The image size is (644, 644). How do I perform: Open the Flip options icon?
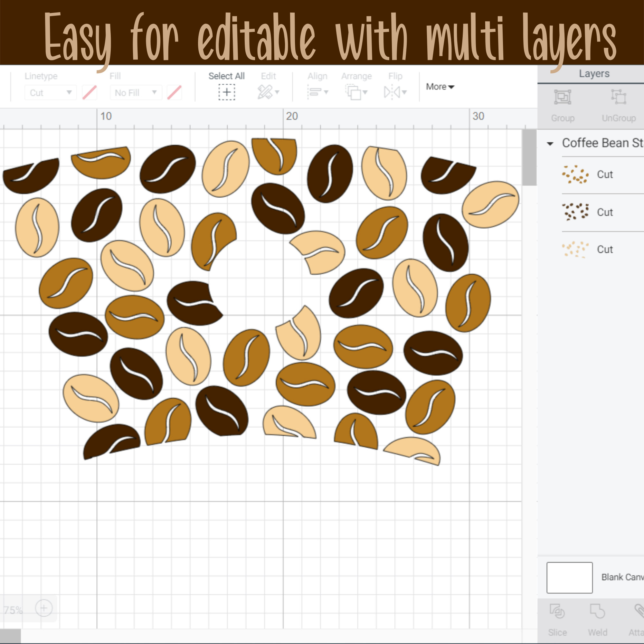(395, 92)
